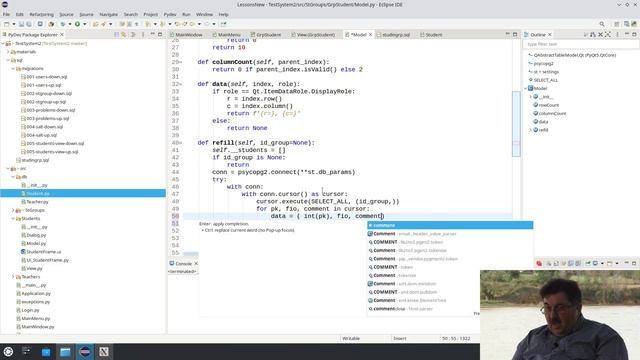Maximize the editor area
The height and width of the screenshot is (360, 640).
[x=515, y=34]
